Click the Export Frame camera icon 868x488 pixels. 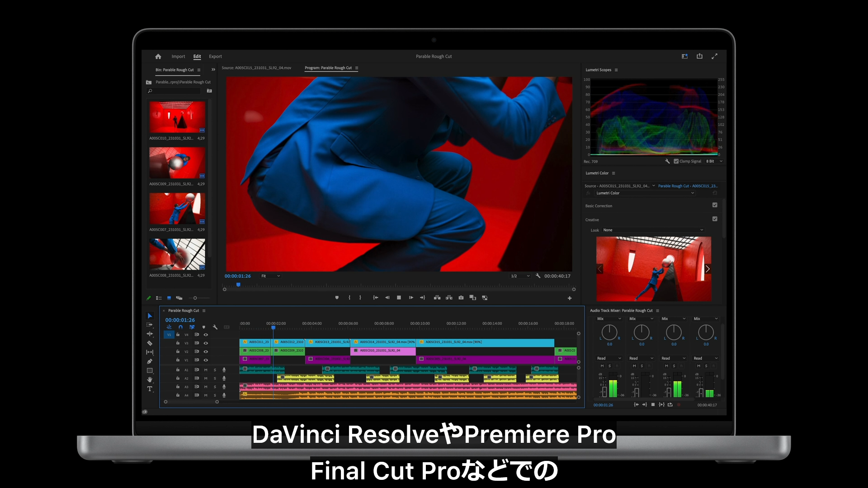coord(461,298)
